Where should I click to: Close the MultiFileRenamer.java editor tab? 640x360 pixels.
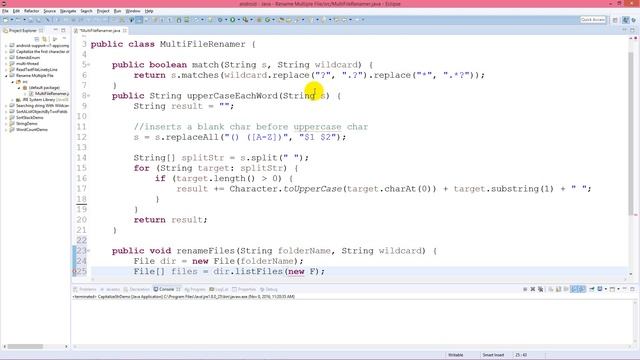pos(124,31)
